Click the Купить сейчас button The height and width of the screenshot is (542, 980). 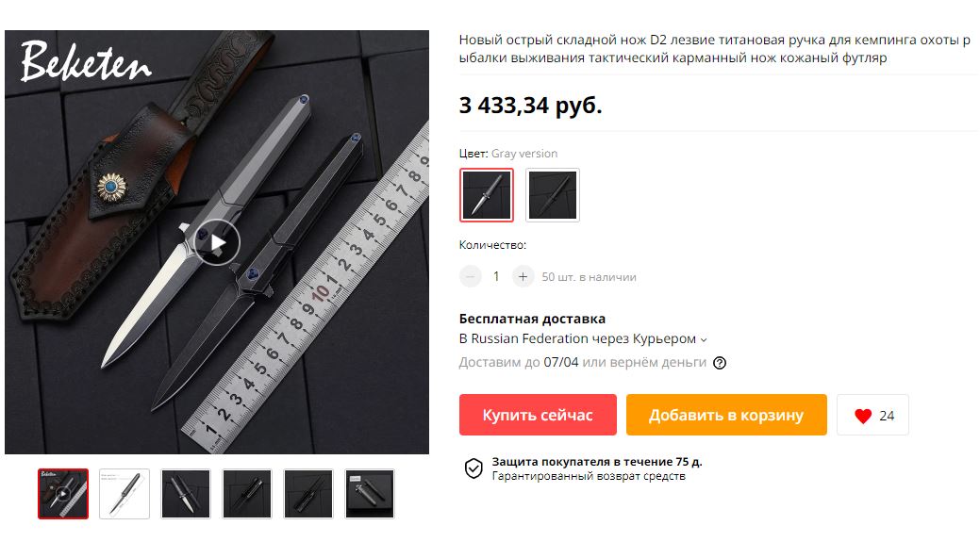[538, 415]
